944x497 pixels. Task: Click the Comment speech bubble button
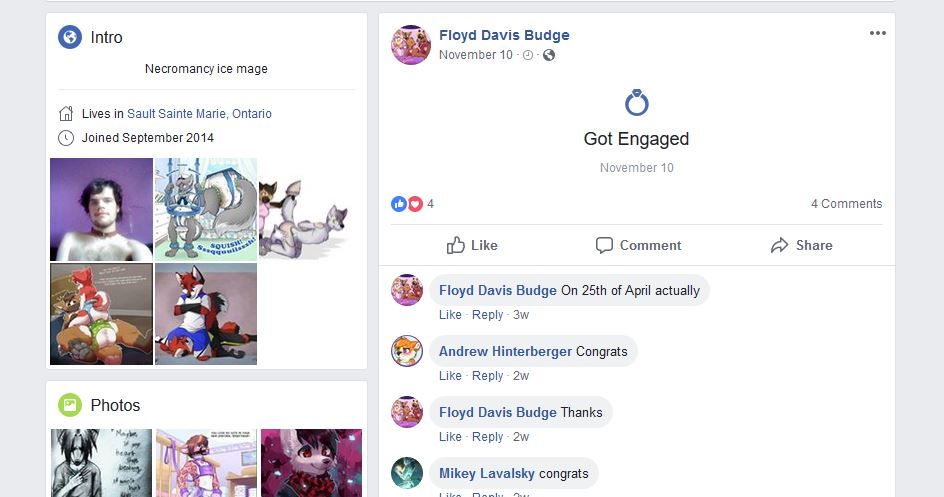pos(638,245)
